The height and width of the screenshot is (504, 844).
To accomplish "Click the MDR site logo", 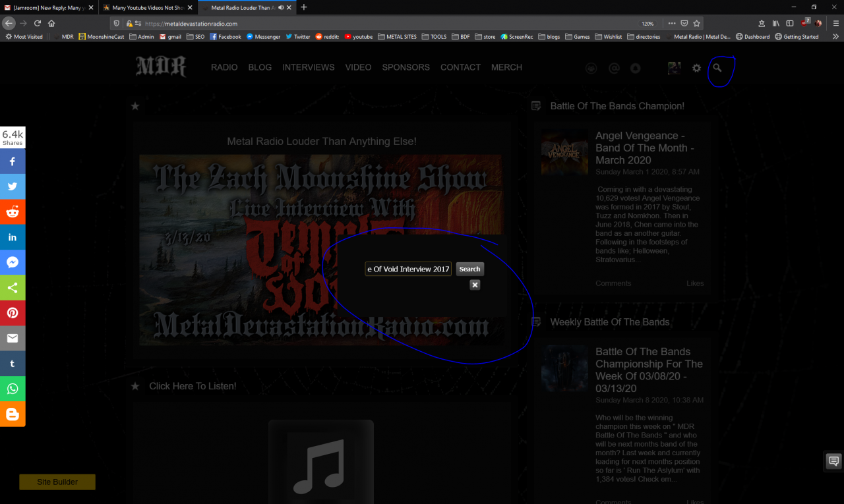I will (161, 67).
